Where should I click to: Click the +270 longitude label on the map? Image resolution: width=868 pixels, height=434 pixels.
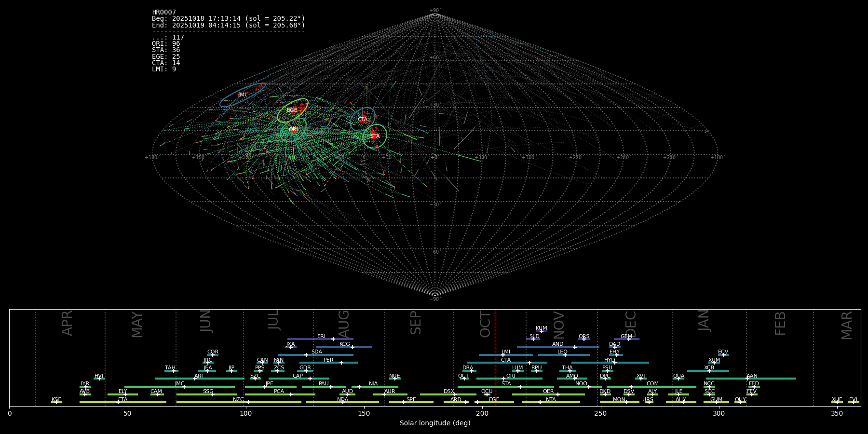(x=575, y=158)
